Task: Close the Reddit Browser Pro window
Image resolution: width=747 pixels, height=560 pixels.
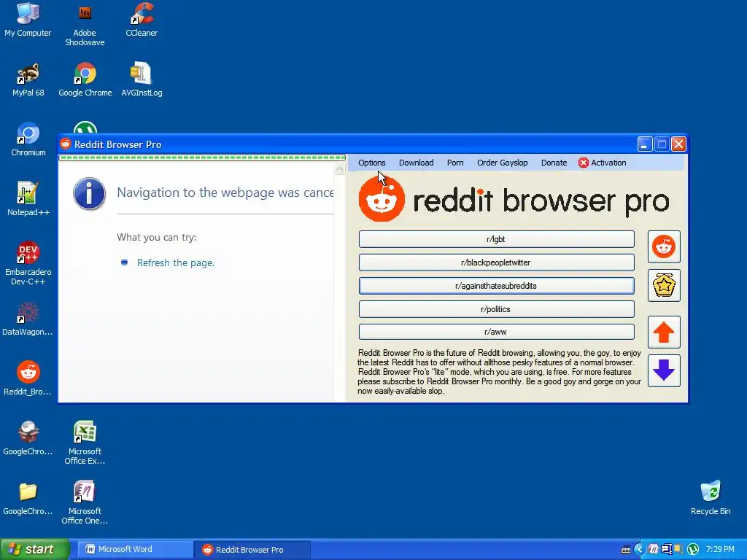Action: pos(679,144)
